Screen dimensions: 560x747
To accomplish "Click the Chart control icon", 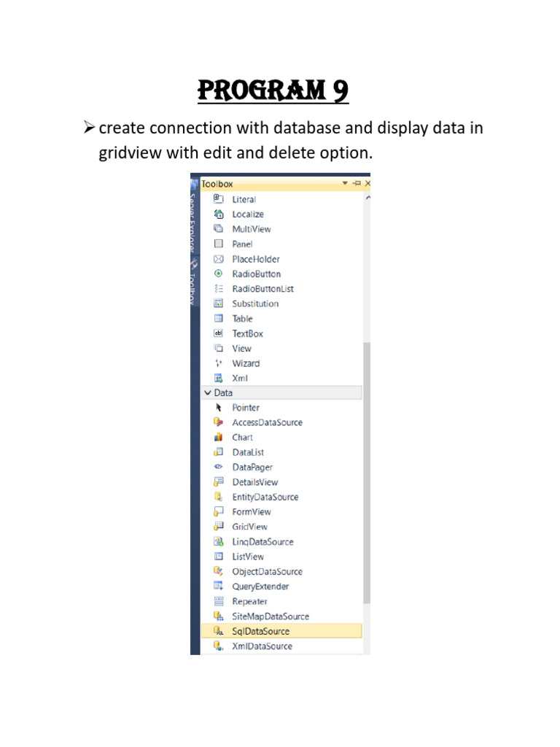I will tap(218, 437).
